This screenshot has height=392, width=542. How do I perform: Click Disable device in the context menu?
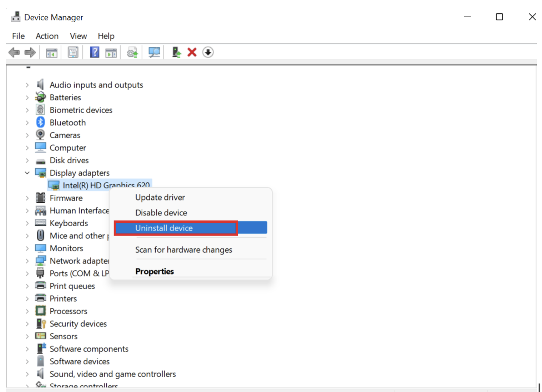click(161, 213)
